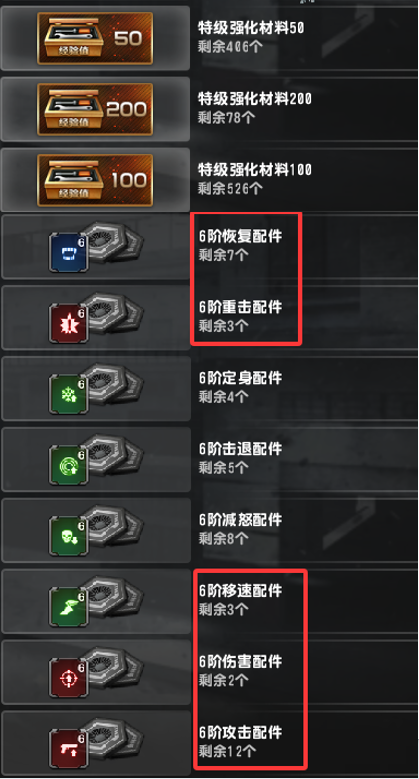This screenshot has height=779, width=419.
Task: Select the blue 6阶恢复配件 icon
Action: 69,252
